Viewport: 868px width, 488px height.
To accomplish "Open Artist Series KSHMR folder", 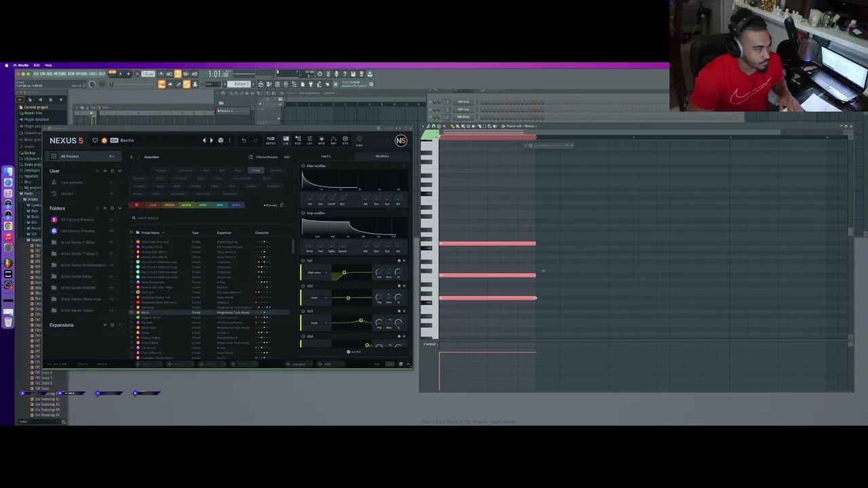I will pos(78,288).
